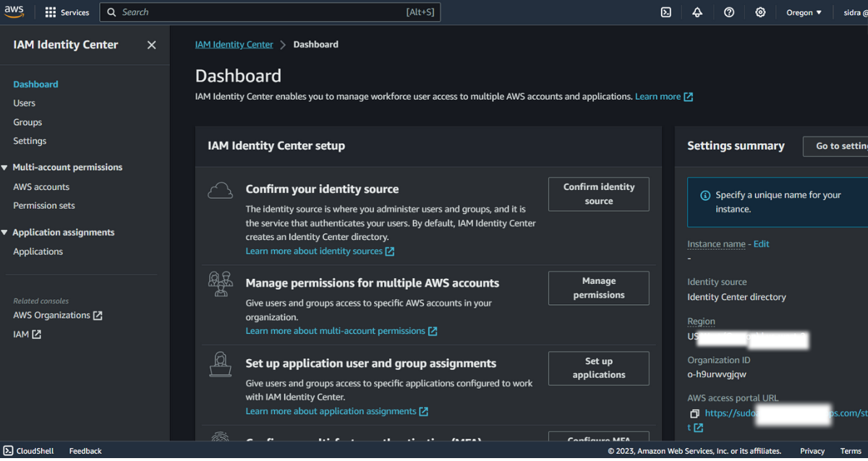Click the external icon after Learn more in the header
Screen dimensions: 868x461
pos(689,97)
